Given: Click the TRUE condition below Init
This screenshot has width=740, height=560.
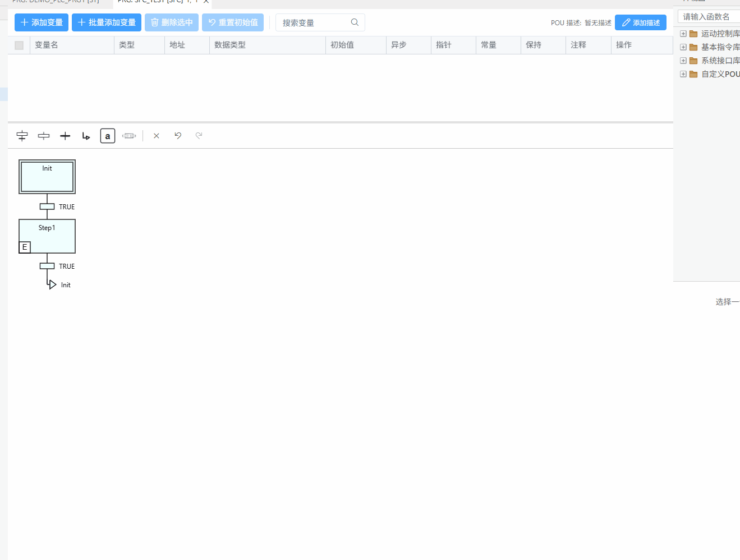Looking at the screenshot, I should click(67, 207).
